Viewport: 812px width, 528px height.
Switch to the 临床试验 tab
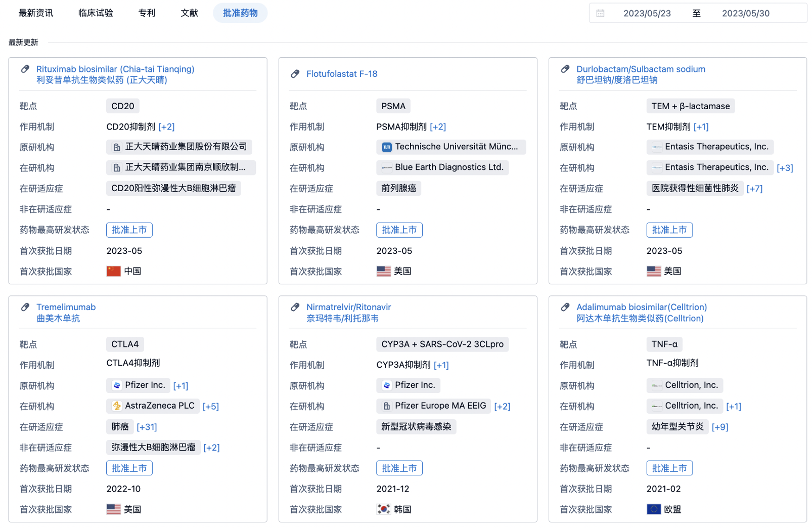click(x=96, y=13)
